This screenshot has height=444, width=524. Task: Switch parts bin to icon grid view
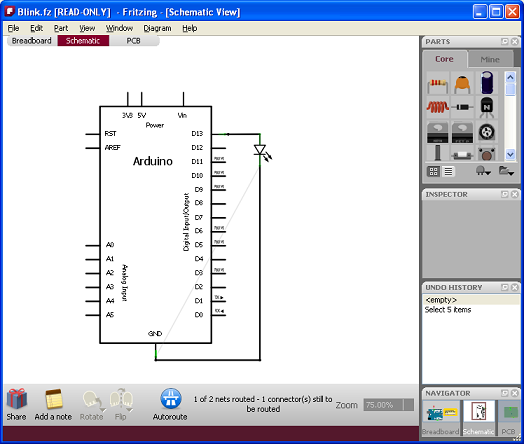pyautogui.click(x=433, y=171)
